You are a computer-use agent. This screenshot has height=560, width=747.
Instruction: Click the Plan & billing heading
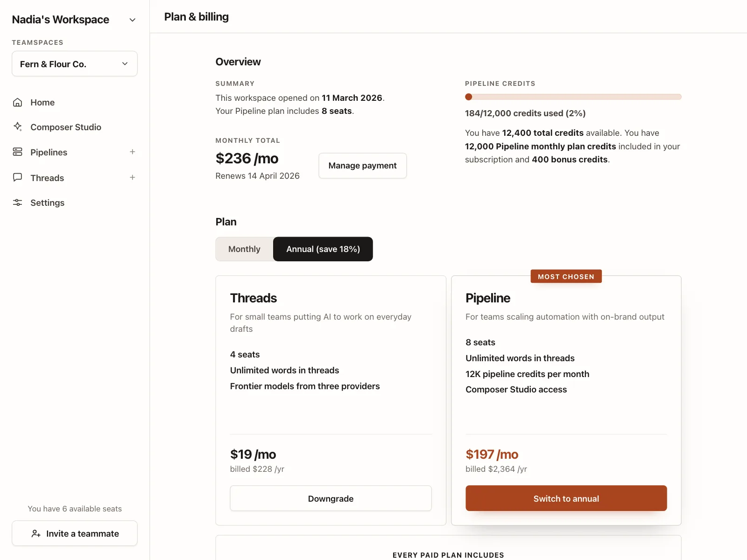(197, 17)
